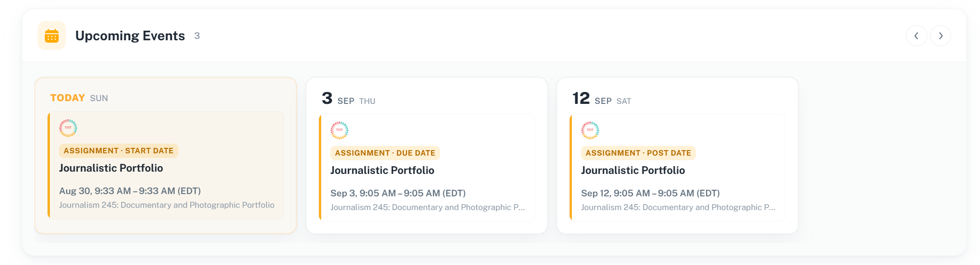This screenshot has height=265, width=980.
Task: Open Journalistic Portfolio title in Sep 12 card
Action: [x=633, y=170]
